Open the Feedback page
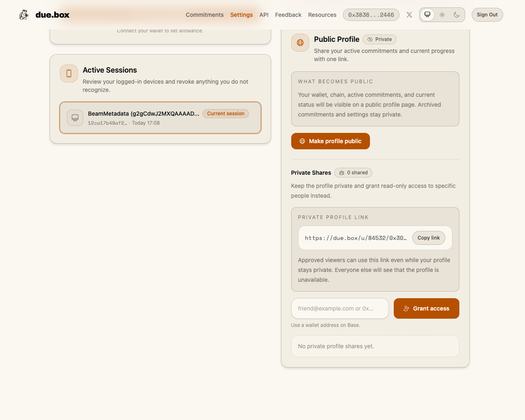This screenshot has height=420, width=525. click(288, 15)
